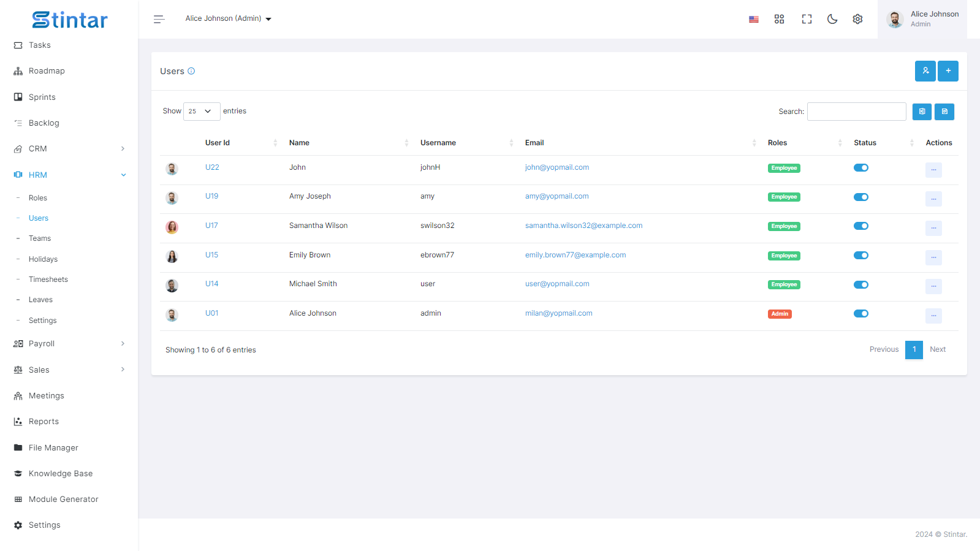980x551 pixels.
Task: Sort table by Name column
Action: pyautogui.click(x=349, y=143)
